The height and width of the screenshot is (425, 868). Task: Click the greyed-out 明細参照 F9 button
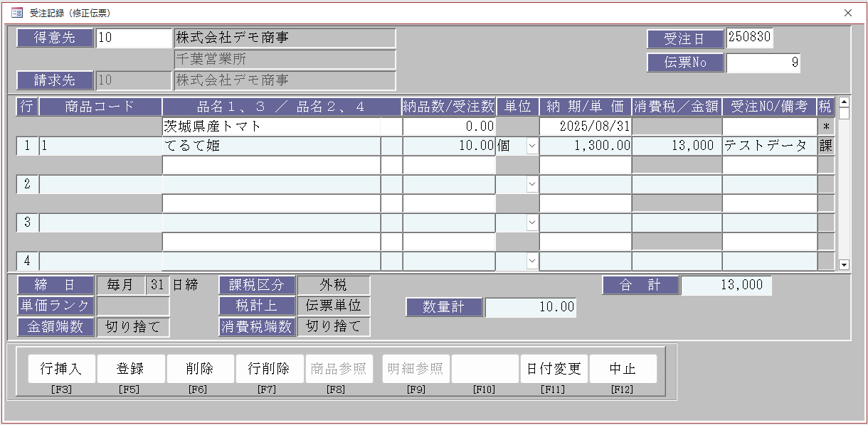point(416,369)
